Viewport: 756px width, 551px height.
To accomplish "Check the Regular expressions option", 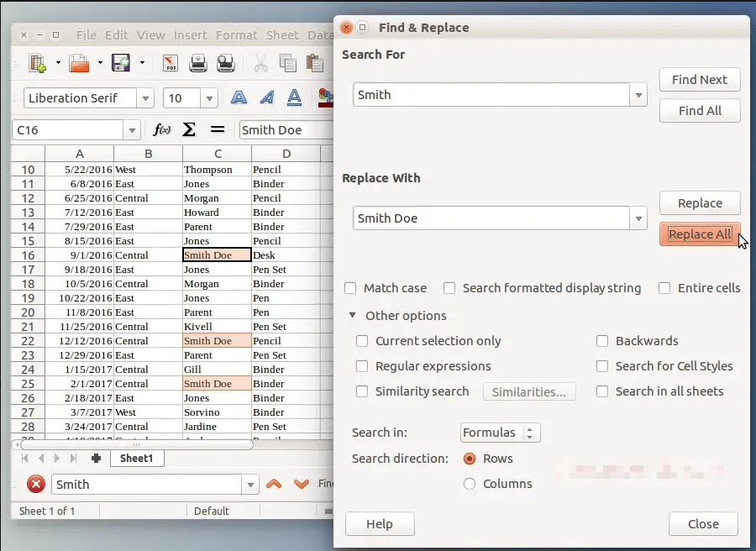I will pos(362,365).
